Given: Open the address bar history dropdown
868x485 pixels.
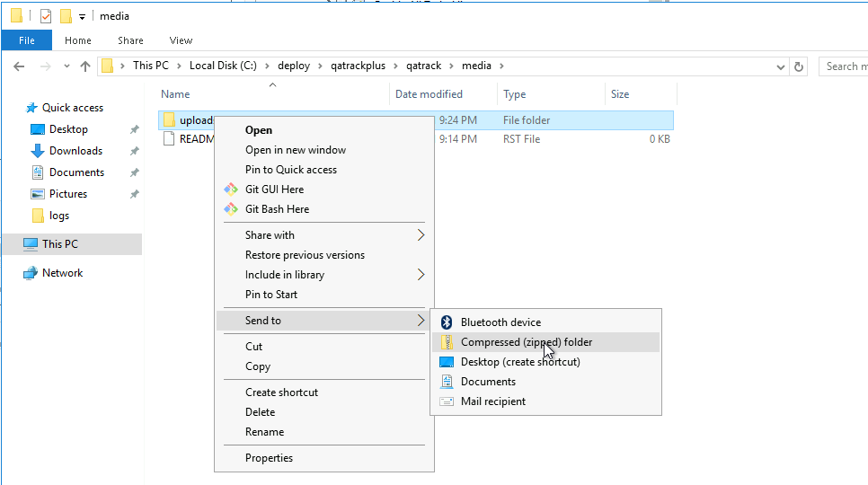Looking at the screenshot, I should (x=781, y=67).
